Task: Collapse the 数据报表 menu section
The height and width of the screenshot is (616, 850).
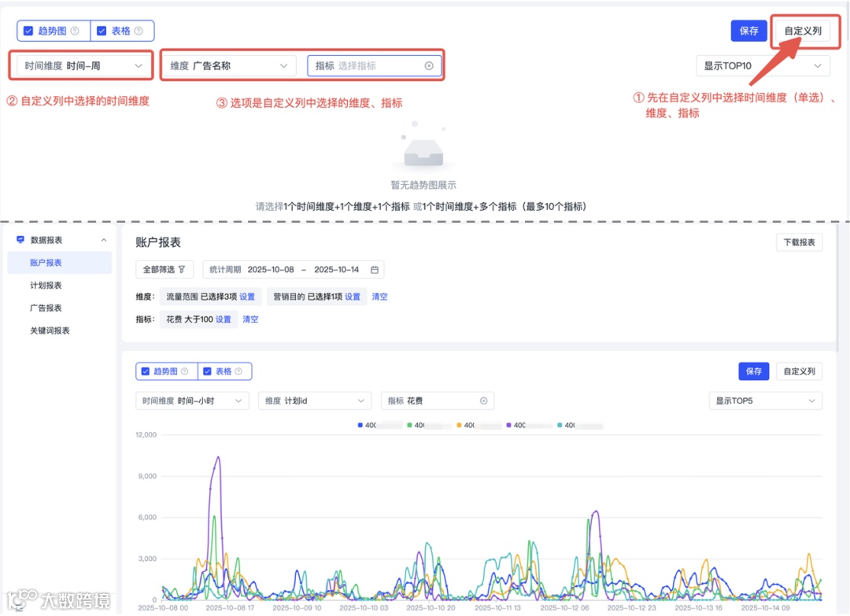Action: click(104, 240)
